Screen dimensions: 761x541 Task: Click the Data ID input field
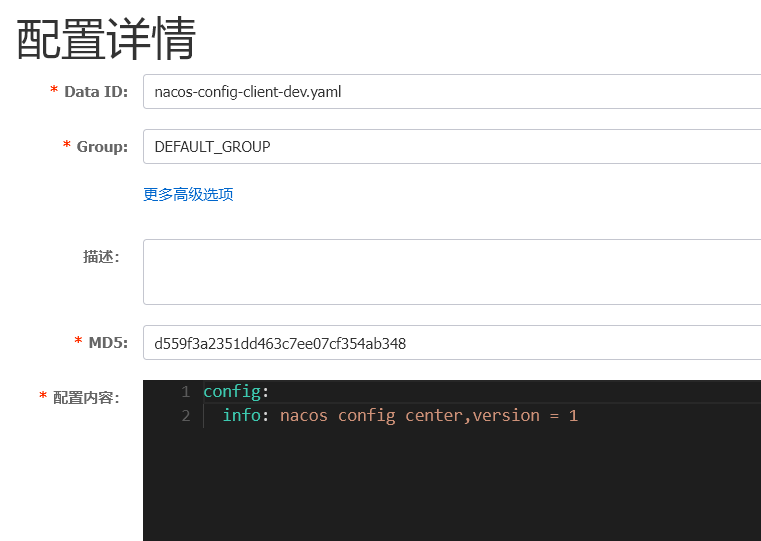click(452, 92)
